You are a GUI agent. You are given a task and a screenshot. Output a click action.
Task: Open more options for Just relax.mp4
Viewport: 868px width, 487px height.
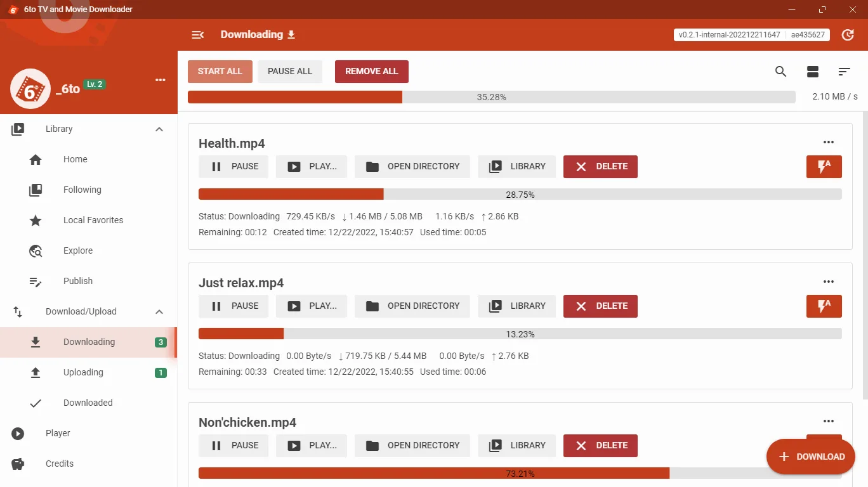click(x=829, y=282)
